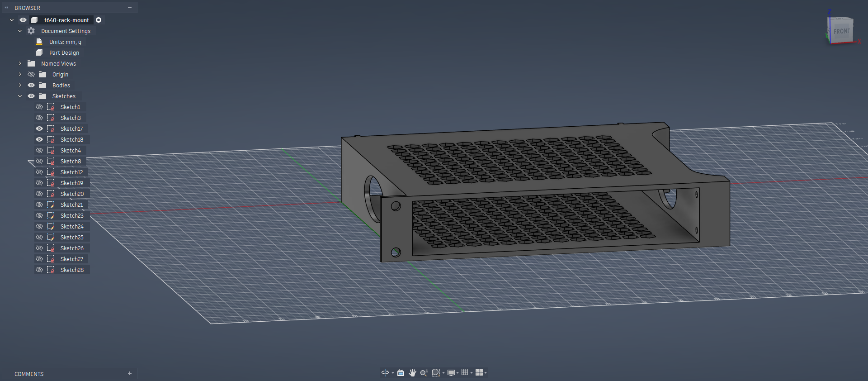Hide Sketch17 using its eye icon
Screen dimensions: 868x381
click(39, 129)
